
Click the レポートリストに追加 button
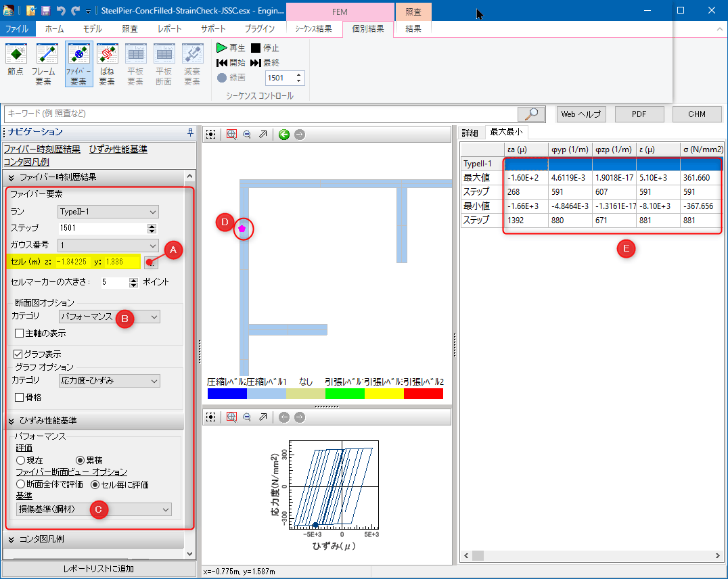click(x=98, y=568)
